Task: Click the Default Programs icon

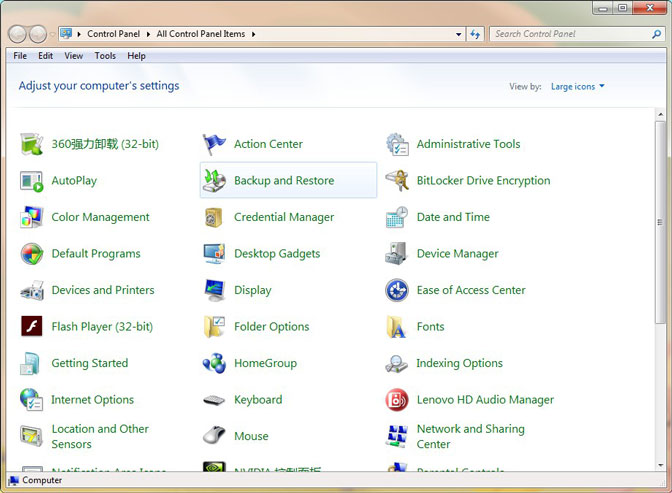Action: (x=31, y=254)
